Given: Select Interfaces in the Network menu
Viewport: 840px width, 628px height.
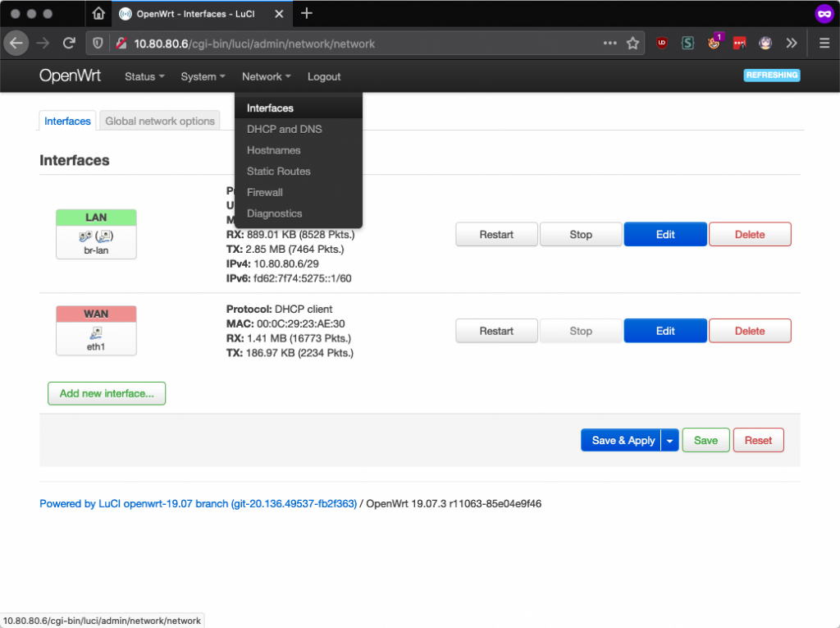Looking at the screenshot, I should pos(299,108).
